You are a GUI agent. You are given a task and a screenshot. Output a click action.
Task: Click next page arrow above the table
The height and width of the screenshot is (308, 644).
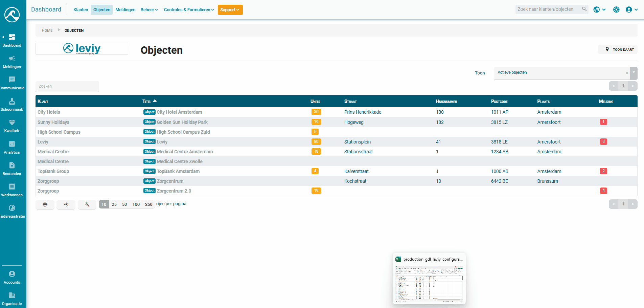click(x=632, y=86)
